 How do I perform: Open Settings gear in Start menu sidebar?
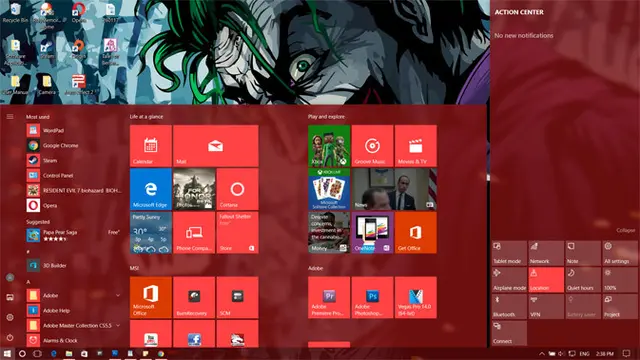click(10, 317)
